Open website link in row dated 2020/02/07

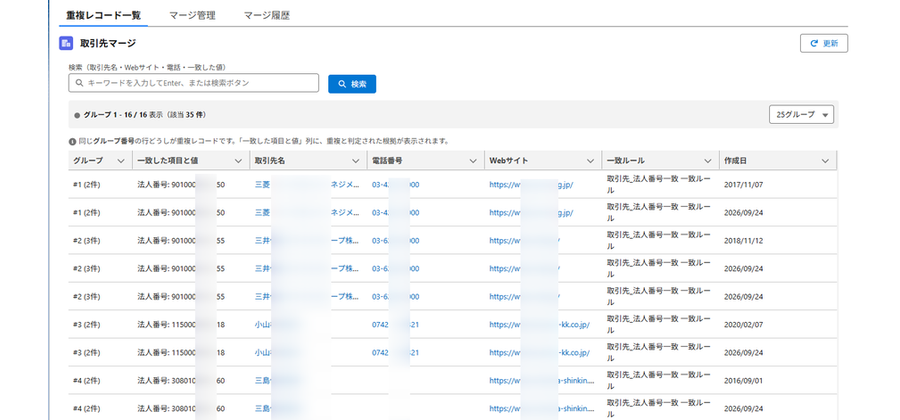pyautogui.click(x=540, y=325)
